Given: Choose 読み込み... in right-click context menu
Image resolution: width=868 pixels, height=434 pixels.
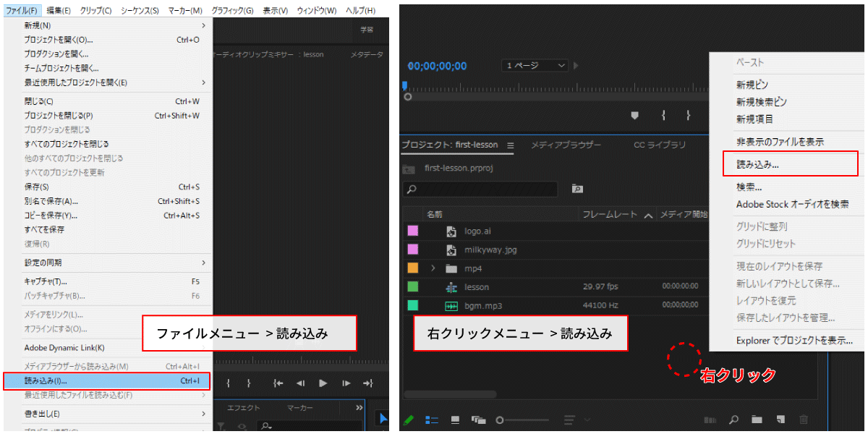Looking at the screenshot, I should click(757, 164).
